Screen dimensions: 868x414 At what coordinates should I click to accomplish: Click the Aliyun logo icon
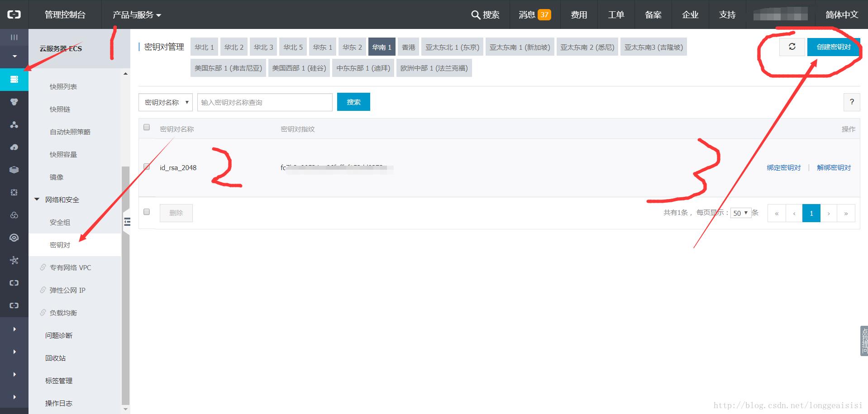pyautogui.click(x=14, y=14)
